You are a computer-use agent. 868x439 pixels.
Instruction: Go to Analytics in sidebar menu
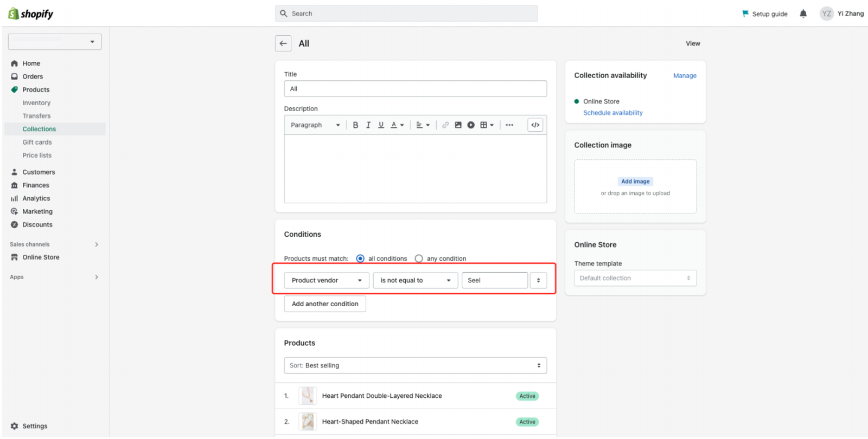point(36,198)
